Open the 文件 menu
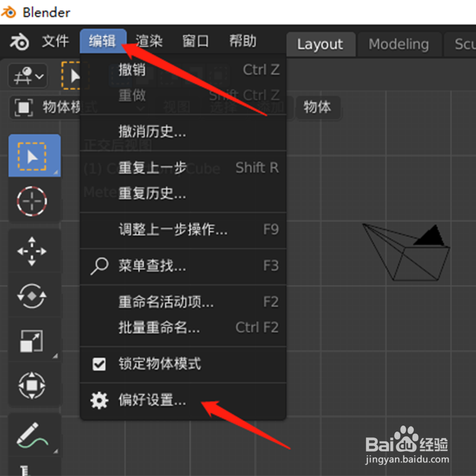Viewport: 476px width, 476px height. coord(55,41)
